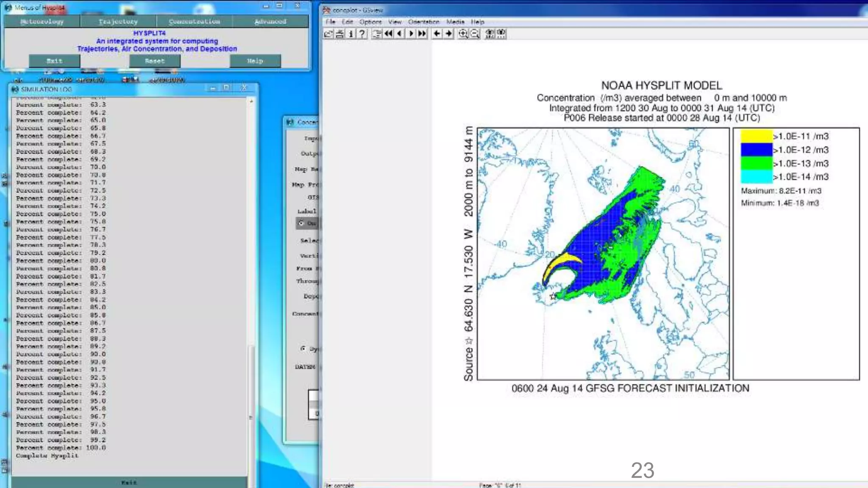The image size is (868, 488).
Task: Zoom out with magnifier minus icon
Action: coord(475,34)
